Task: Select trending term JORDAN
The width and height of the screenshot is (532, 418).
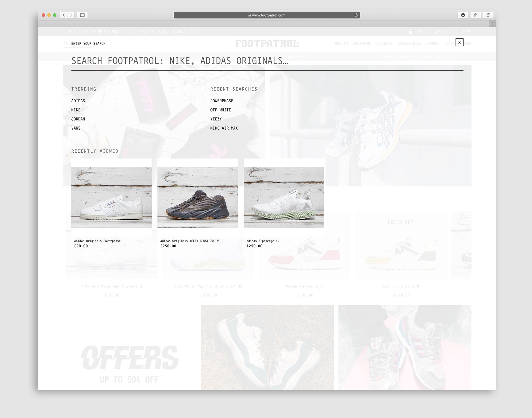Action: 78,119
